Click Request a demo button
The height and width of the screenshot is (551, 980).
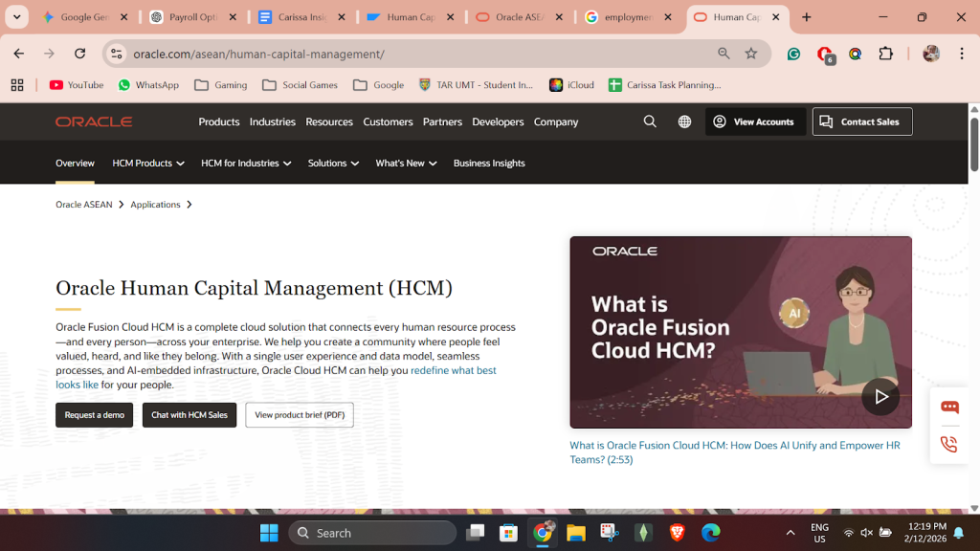click(x=95, y=415)
